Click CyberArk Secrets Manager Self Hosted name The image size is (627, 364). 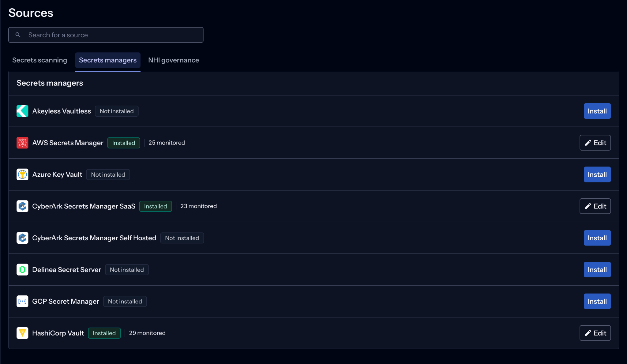(94, 238)
